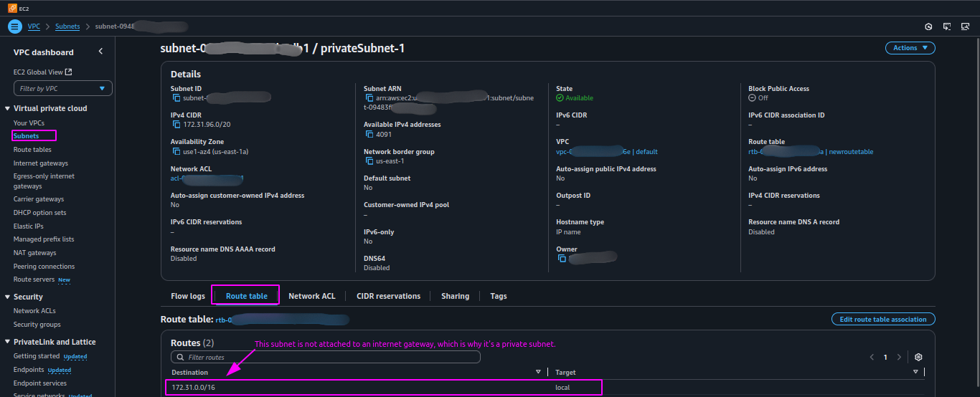Click Edit route table association button

[883, 319]
